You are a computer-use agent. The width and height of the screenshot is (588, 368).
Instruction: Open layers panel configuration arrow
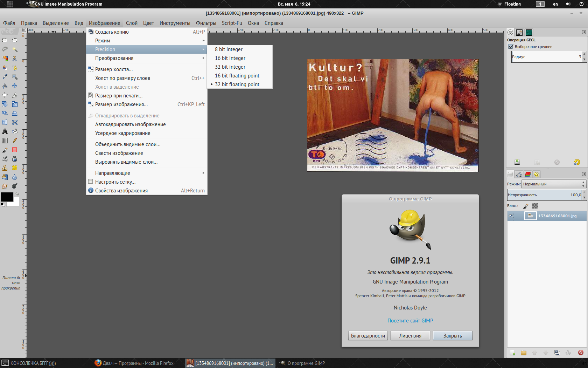[x=584, y=174]
